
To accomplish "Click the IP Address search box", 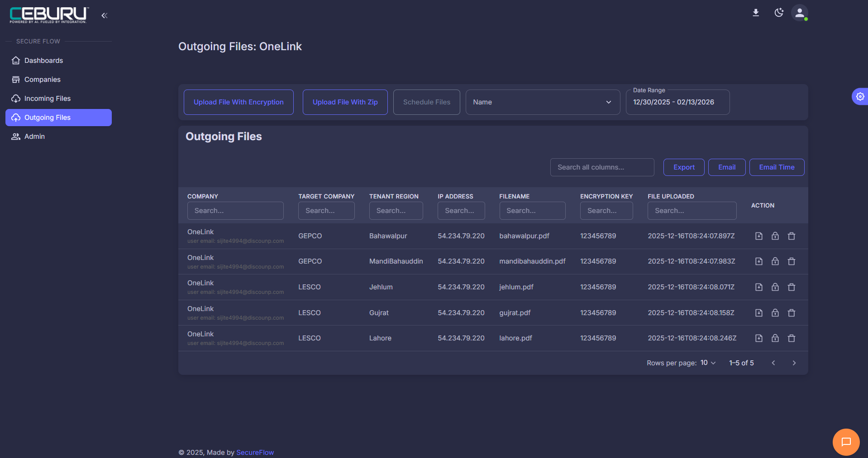I will [461, 211].
